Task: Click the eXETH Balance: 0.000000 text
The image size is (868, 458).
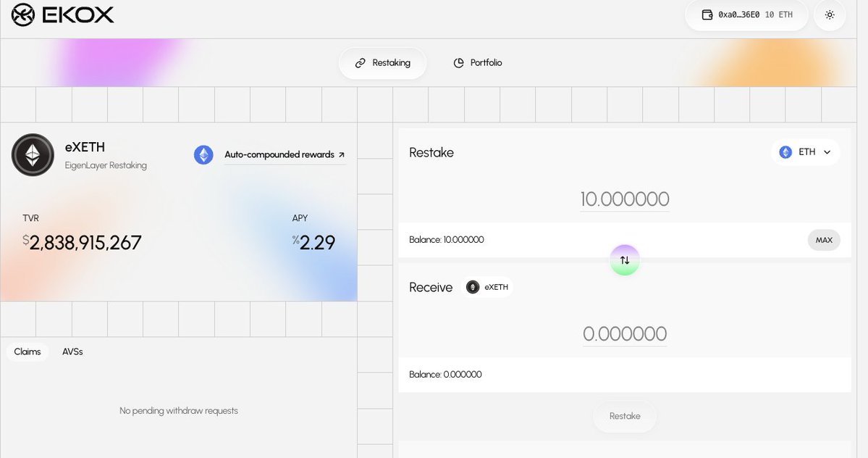Action: coord(445,375)
